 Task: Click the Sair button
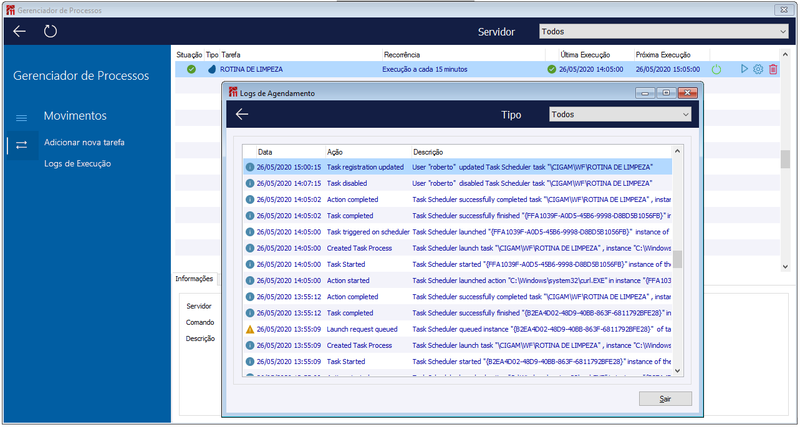(665, 399)
